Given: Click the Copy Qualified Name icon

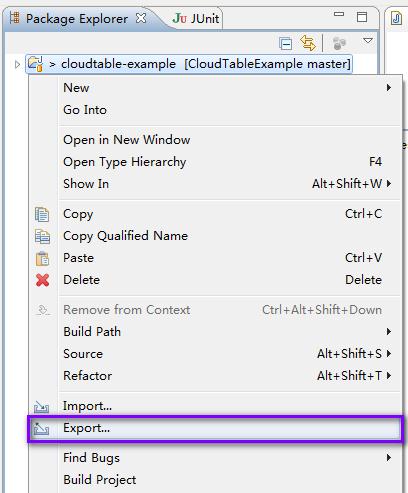Looking at the screenshot, I should [42, 236].
